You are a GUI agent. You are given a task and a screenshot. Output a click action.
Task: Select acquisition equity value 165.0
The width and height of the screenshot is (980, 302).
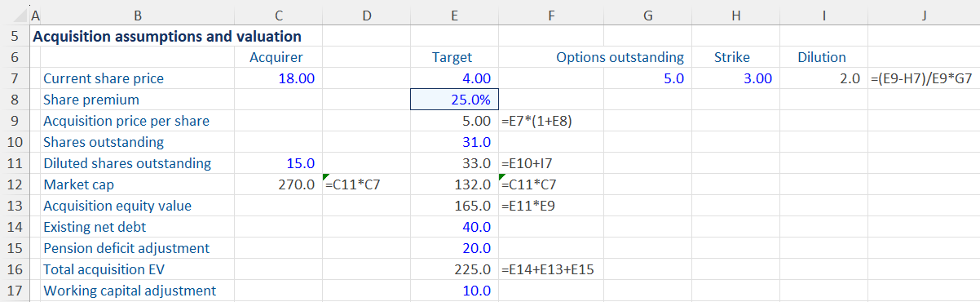click(473, 206)
